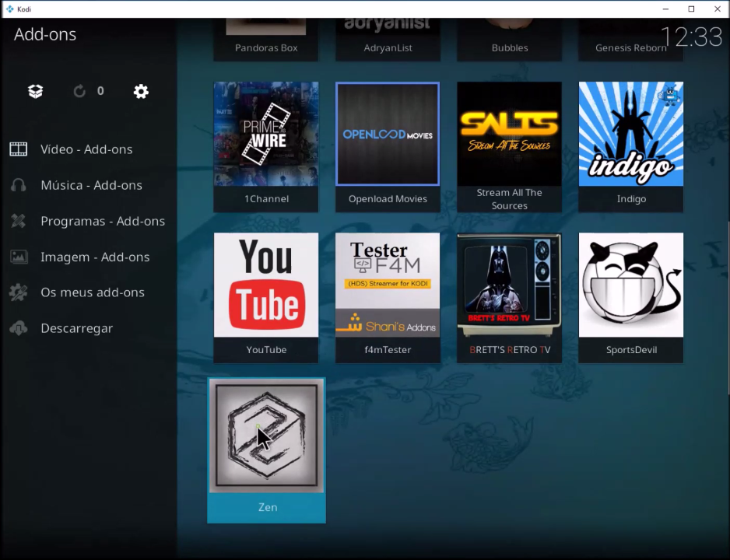Image resolution: width=730 pixels, height=560 pixels.
Task: Click the Imagem picture icon
Action: click(19, 257)
